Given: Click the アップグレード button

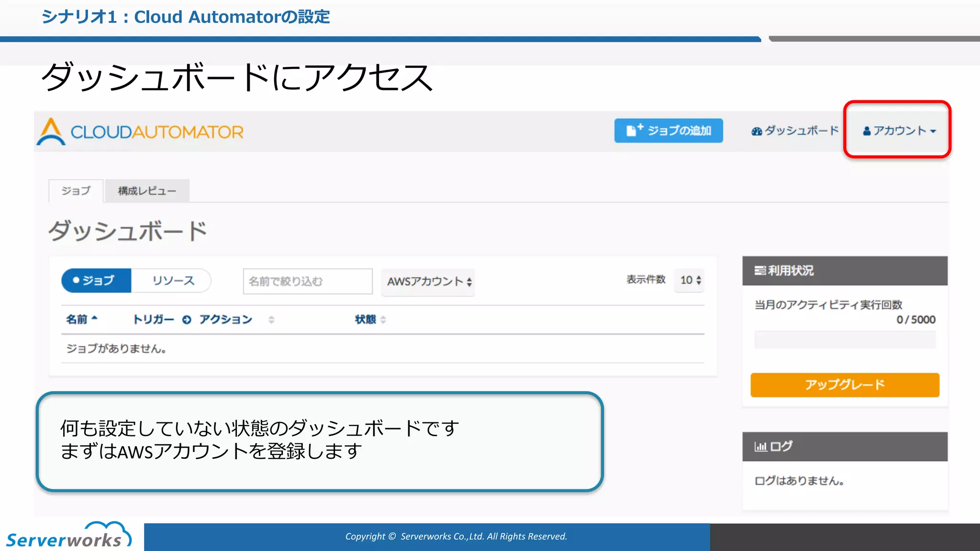Looking at the screenshot, I should coord(845,385).
